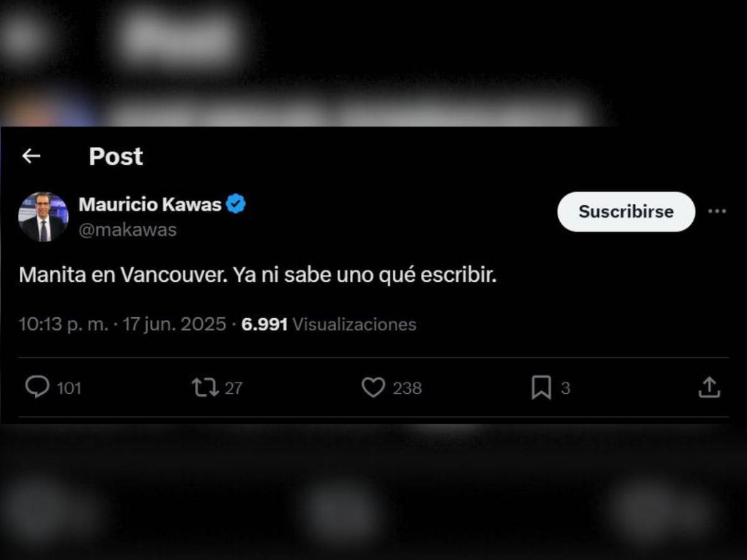Screen dimensions: 747x560
Task: Open the Mauricio Kawas display name link
Action: (x=150, y=203)
